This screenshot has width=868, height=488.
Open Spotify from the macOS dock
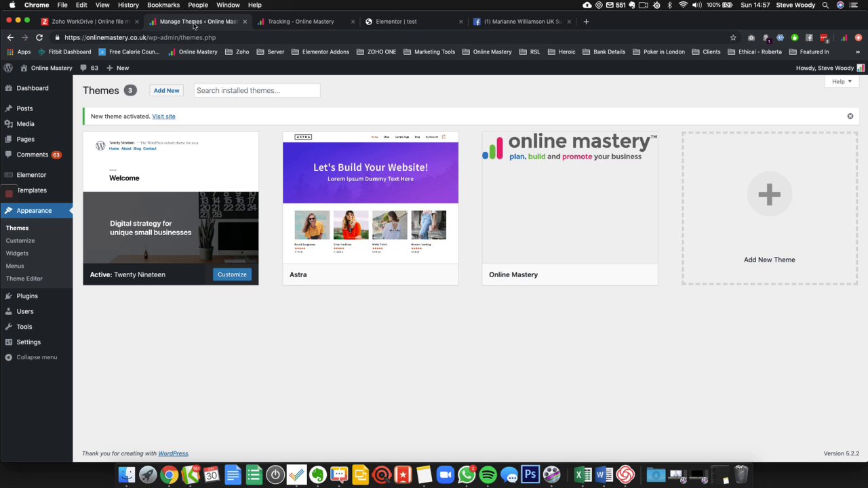pos(488,474)
